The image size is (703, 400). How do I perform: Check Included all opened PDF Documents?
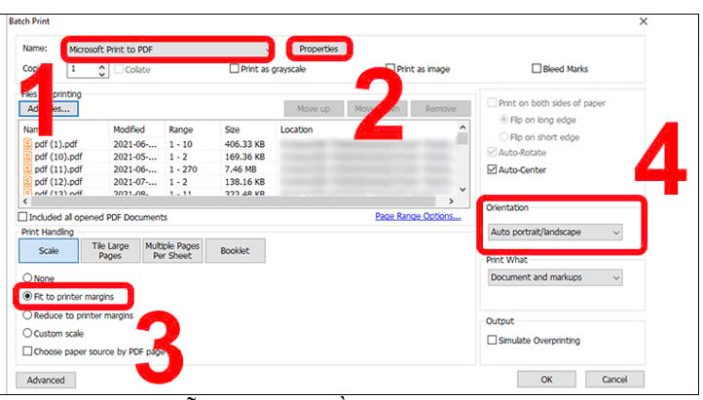(23, 217)
